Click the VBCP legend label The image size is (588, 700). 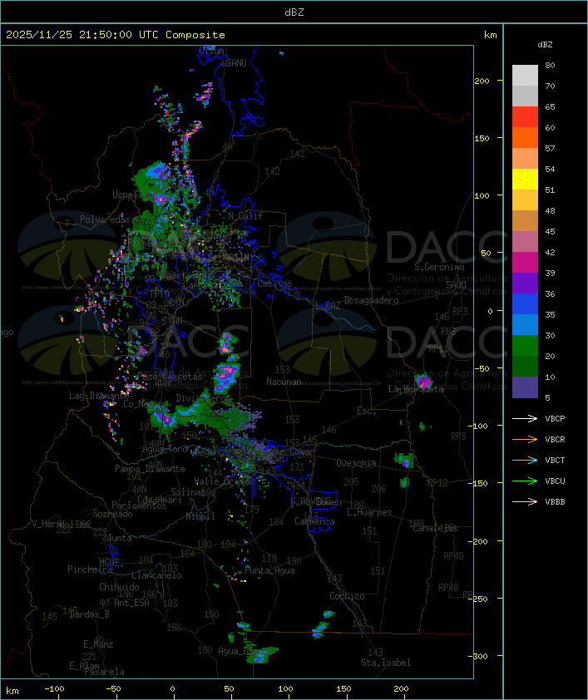click(555, 419)
